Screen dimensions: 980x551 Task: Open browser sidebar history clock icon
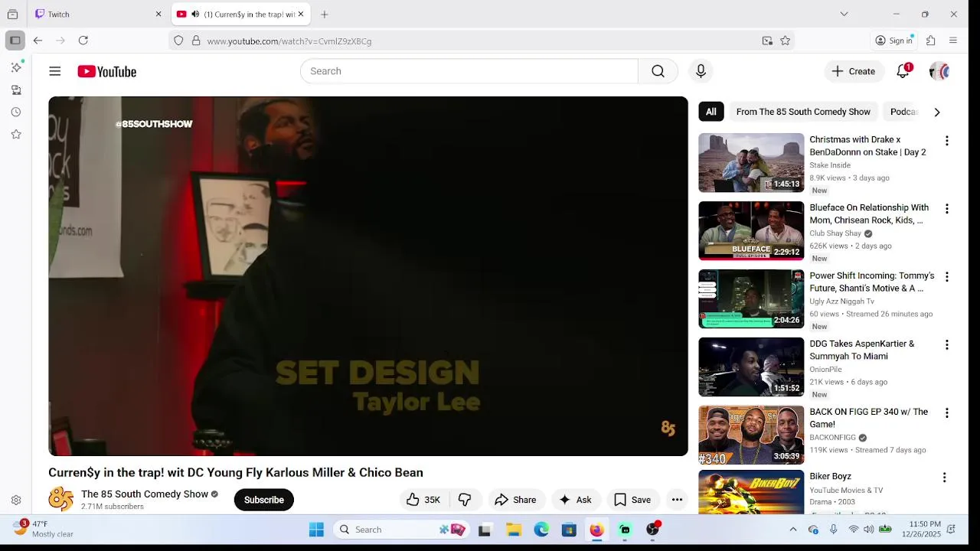(x=16, y=112)
